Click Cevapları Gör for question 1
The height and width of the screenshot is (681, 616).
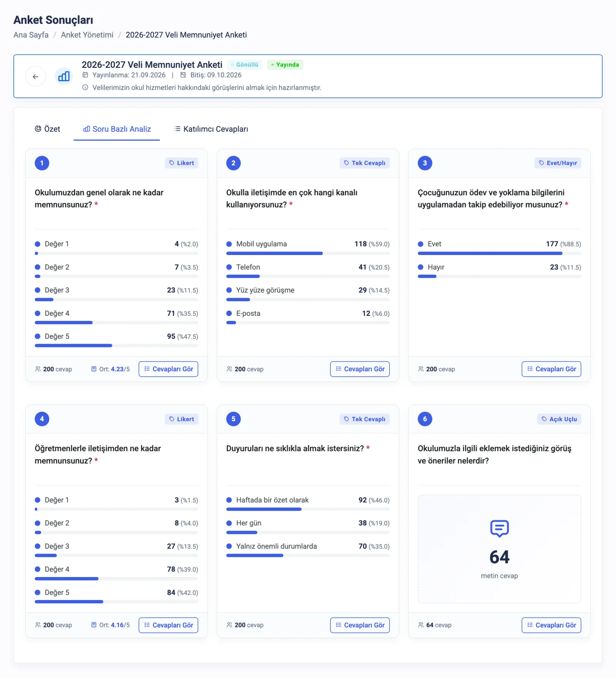point(168,369)
